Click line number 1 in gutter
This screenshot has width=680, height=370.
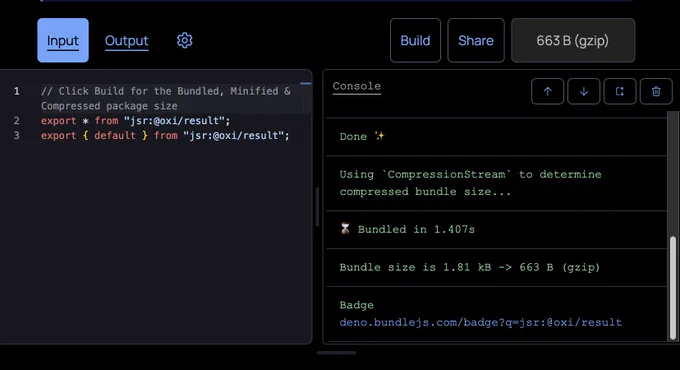[16, 91]
